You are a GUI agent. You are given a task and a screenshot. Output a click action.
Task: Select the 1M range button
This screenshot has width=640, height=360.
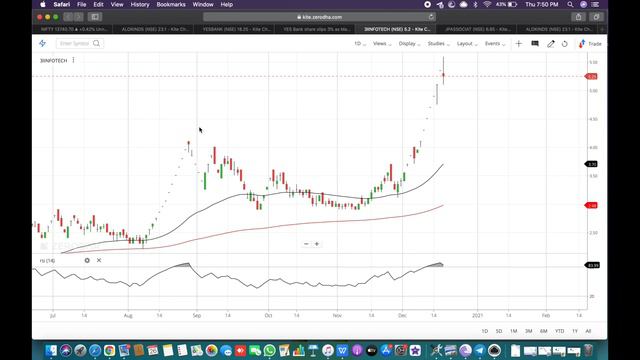tap(513, 331)
